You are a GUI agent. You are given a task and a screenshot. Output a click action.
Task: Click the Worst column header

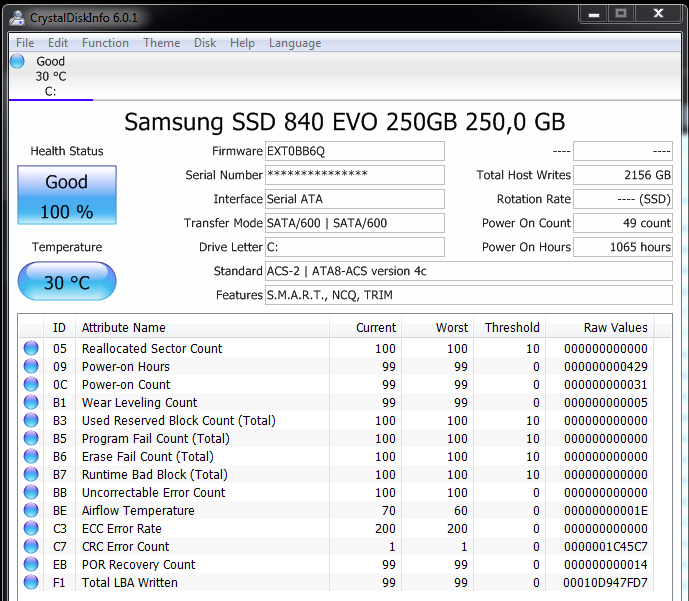(438, 327)
